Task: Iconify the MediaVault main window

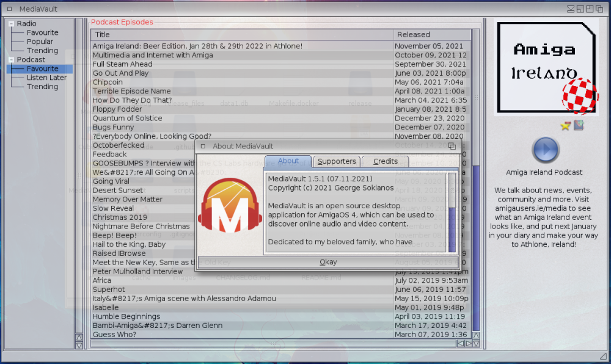Action: coord(571,9)
